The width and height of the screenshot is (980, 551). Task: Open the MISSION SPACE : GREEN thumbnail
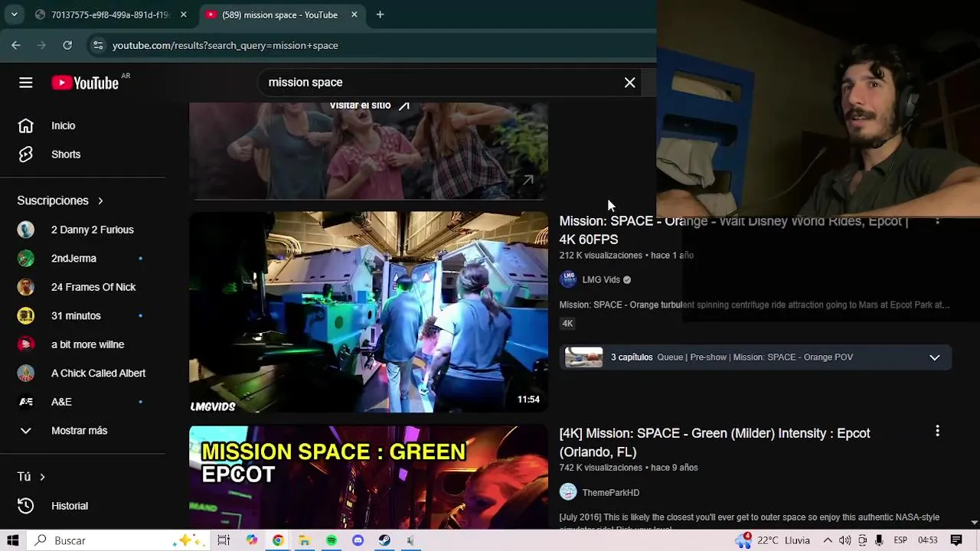(368, 478)
